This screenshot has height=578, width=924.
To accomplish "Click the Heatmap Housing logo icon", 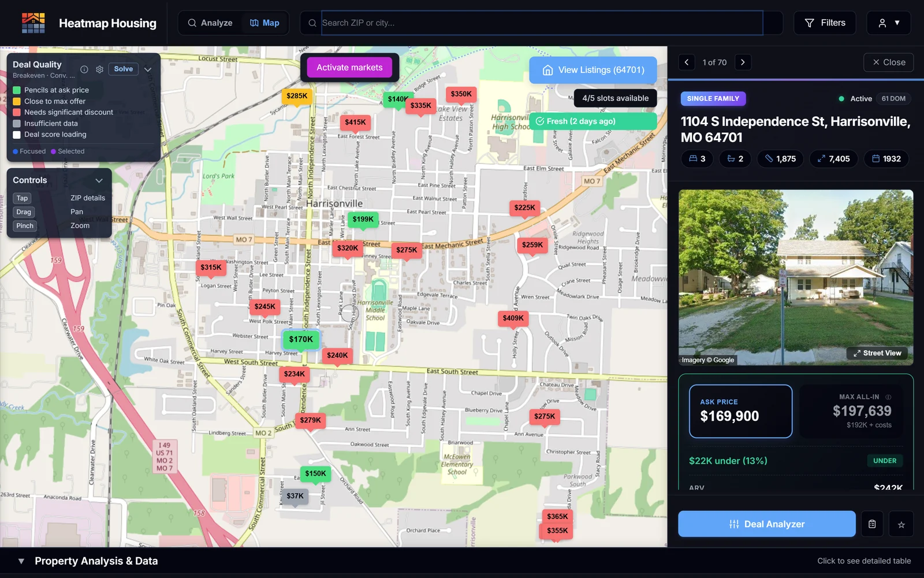I will point(33,23).
